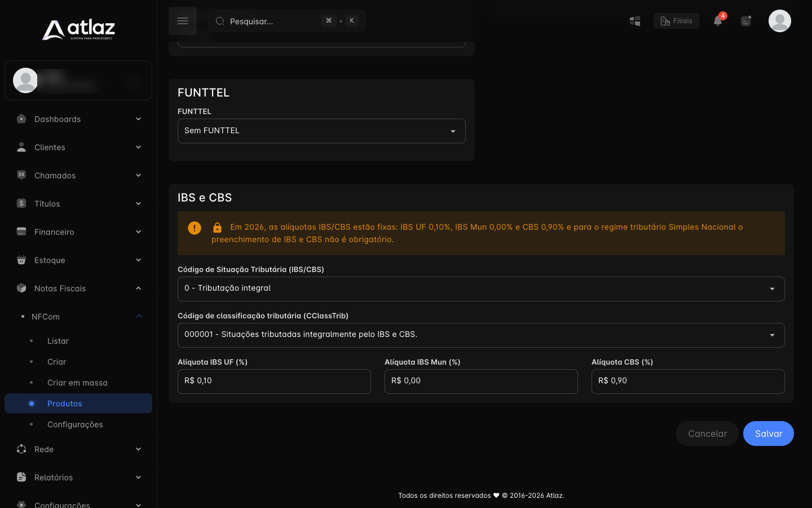Open the FUNTTEL dropdown showing Sem FUNTTEL

(x=321, y=131)
